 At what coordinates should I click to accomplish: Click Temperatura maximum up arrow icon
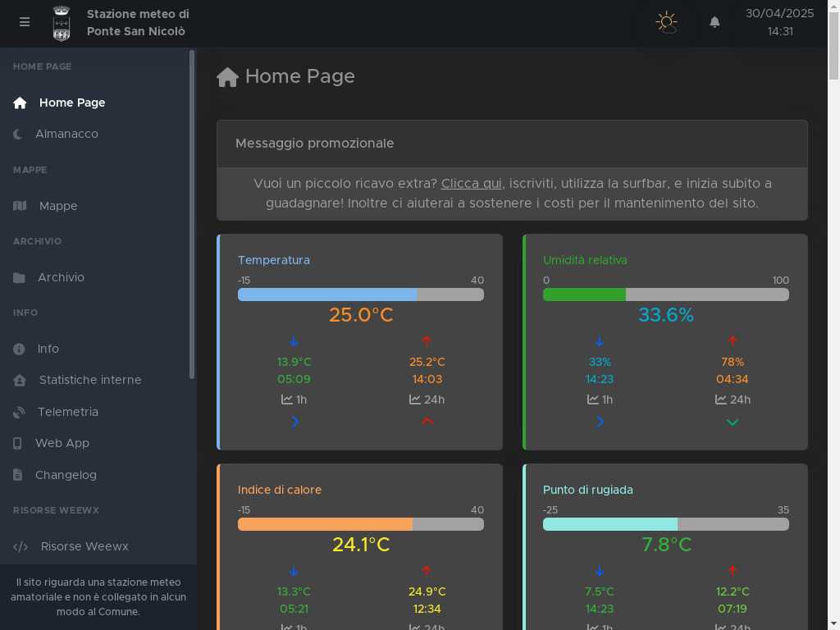(427, 341)
